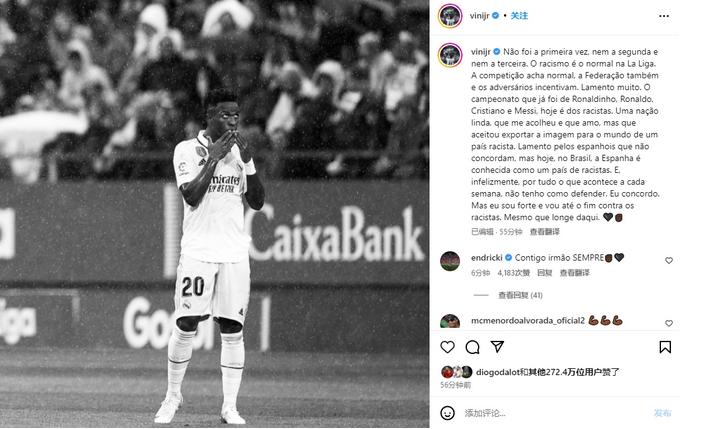Click the 发布 post comment button
Screen dimensions: 702x429
pos(662,413)
